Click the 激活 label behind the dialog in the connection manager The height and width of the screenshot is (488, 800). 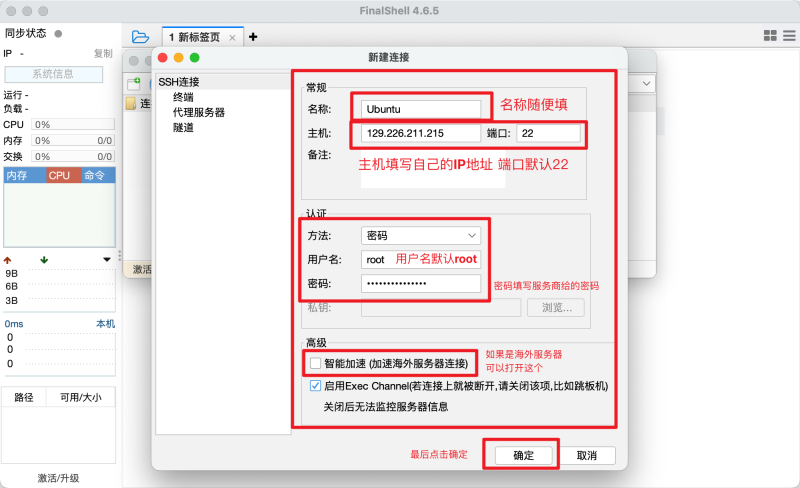click(141, 269)
